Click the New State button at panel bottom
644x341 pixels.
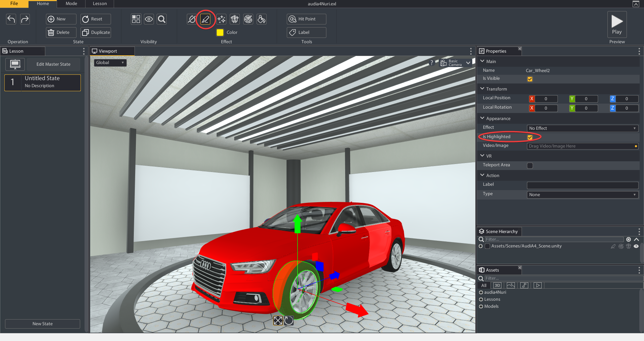pyautogui.click(x=43, y=324)
